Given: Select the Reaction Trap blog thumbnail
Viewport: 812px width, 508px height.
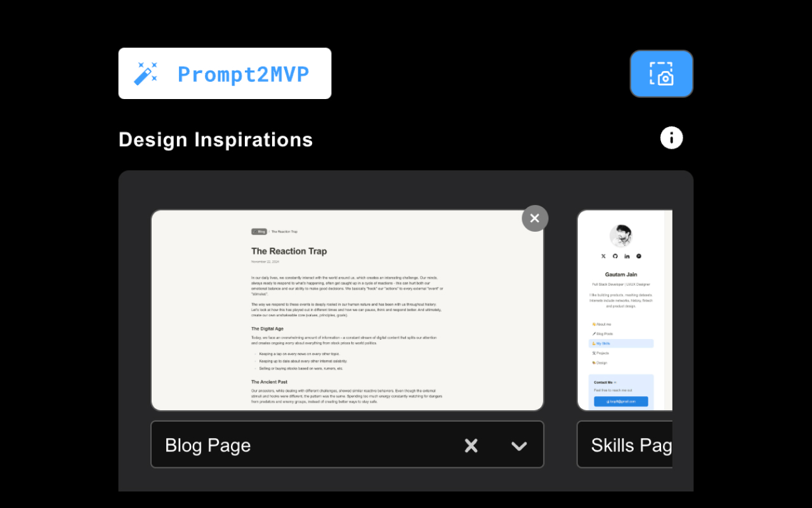Looking at the screenshot, I should (347, 310).
